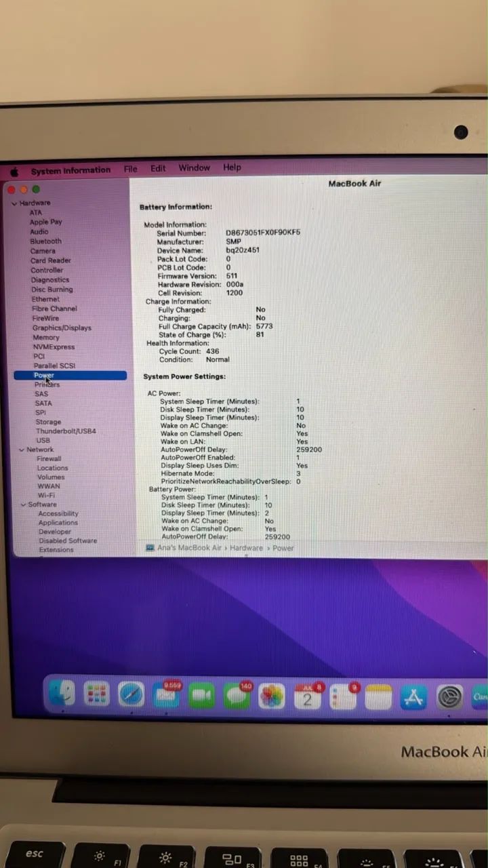Select Wi-Fi under Network
The width and height of the screenshot is (488, 868).
tap(46, 495)
